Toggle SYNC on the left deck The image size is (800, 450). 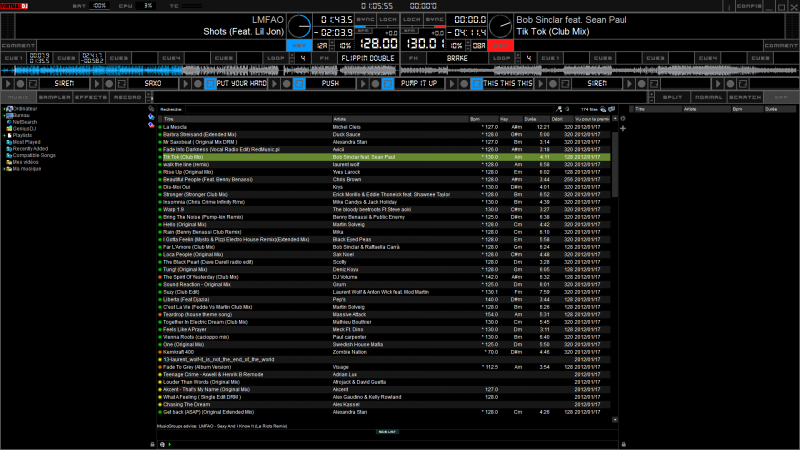(365, 18)
